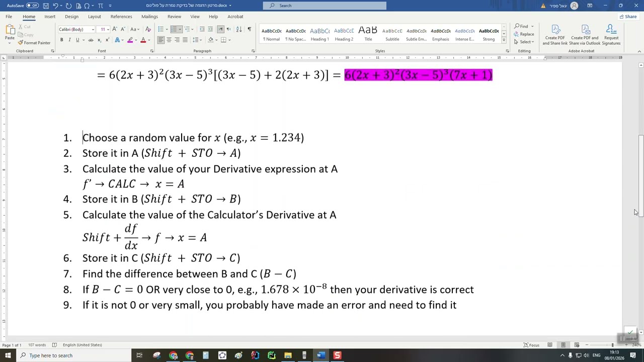Undo the last action
644x362 pixels.
click(55, 6)
